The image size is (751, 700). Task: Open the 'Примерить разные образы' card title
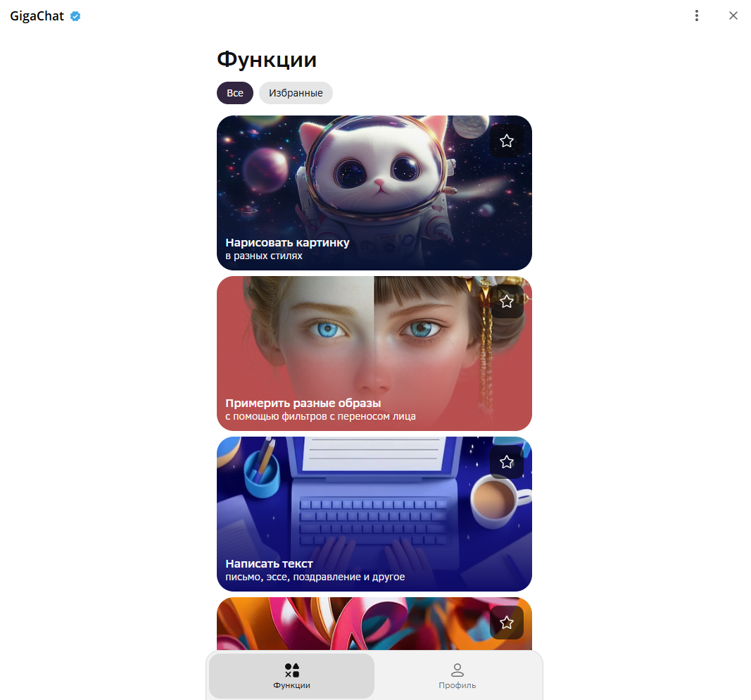pyautogui.click(x=303, y=403)
